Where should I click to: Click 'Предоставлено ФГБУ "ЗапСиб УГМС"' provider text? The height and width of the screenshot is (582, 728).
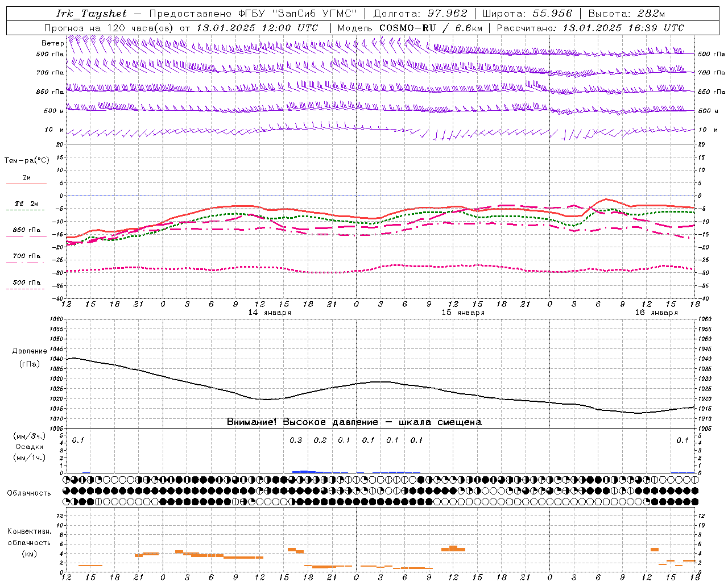pos(253,14)
